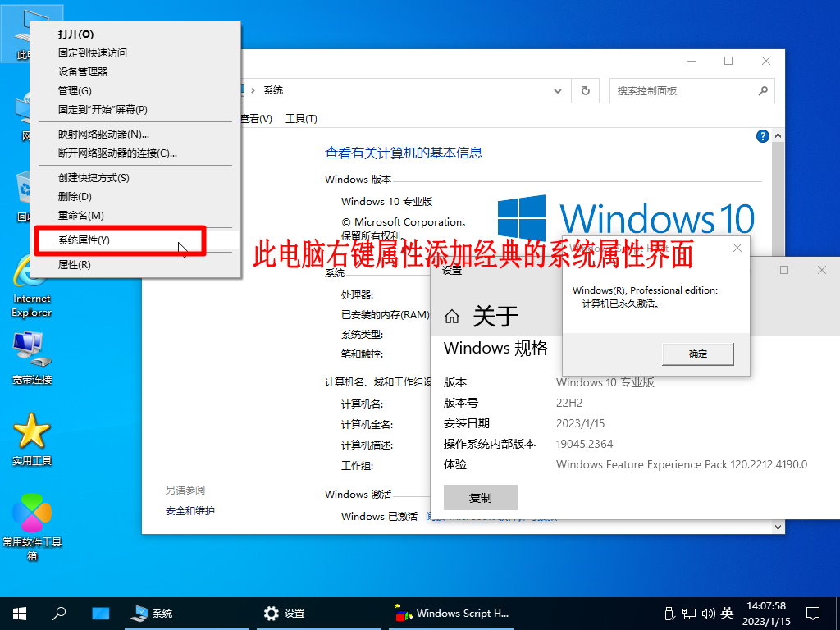Choose 打开(O) in context menu
This screenshot has height=630, width=840.
pyautogui.click(x=135, y=34)
